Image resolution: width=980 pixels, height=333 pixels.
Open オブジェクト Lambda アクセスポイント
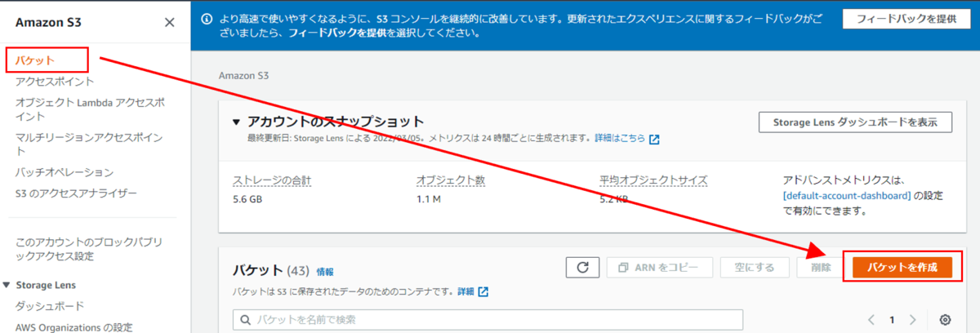click(x=91, y=109)
